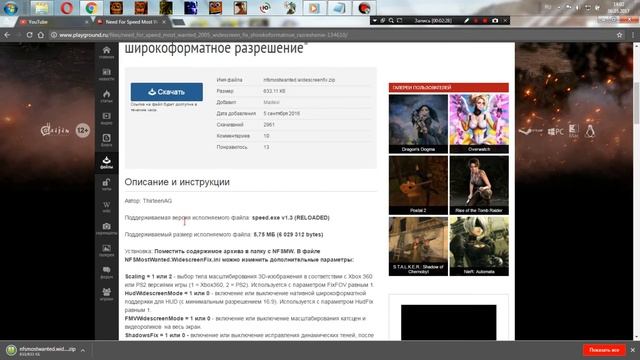Image resolution: width=640 pixels, height=360 pixels.
Task: Click the blue Скачать download button
Action: tap(167, 92)
